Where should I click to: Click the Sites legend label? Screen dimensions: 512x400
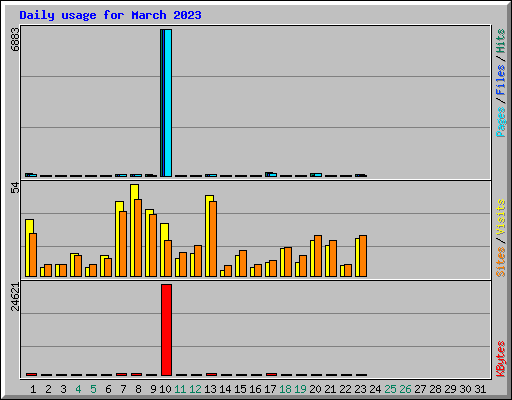(500, 262)
